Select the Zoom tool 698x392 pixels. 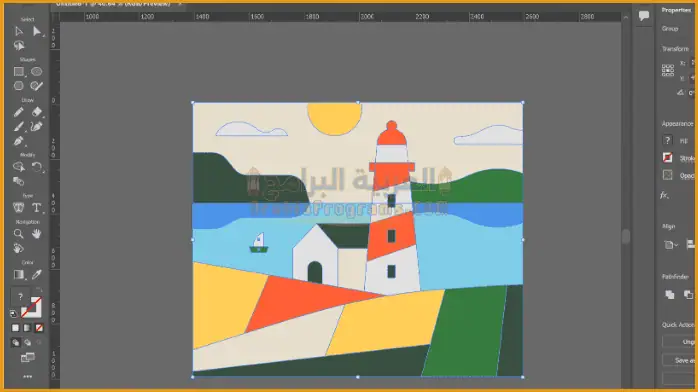(x=19, y=234)
